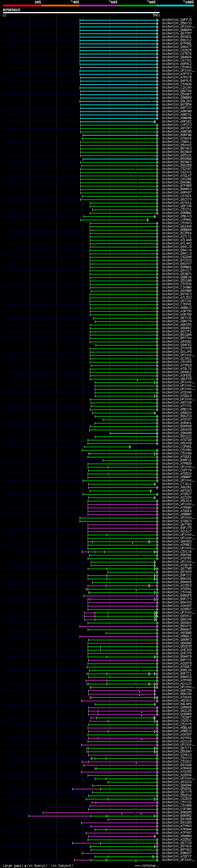Click UniRef100_Q6ZXI0 label
The width and height of the screenshot is (197, 868).
pyautogui.click(x=177, y=200)
